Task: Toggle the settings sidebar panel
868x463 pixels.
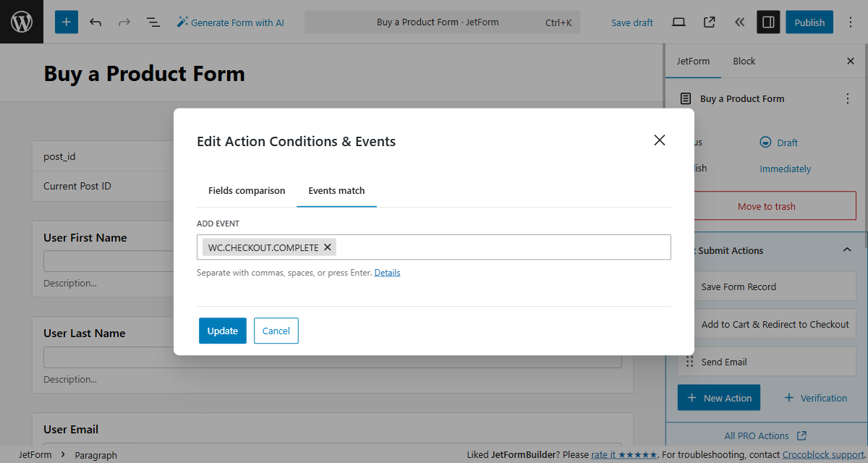Action: pos(768,22)
